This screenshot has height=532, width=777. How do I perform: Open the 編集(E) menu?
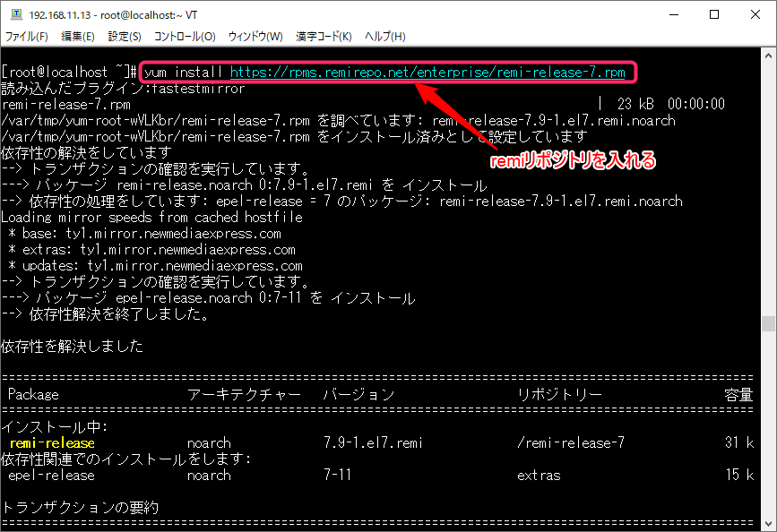point(78,37)
